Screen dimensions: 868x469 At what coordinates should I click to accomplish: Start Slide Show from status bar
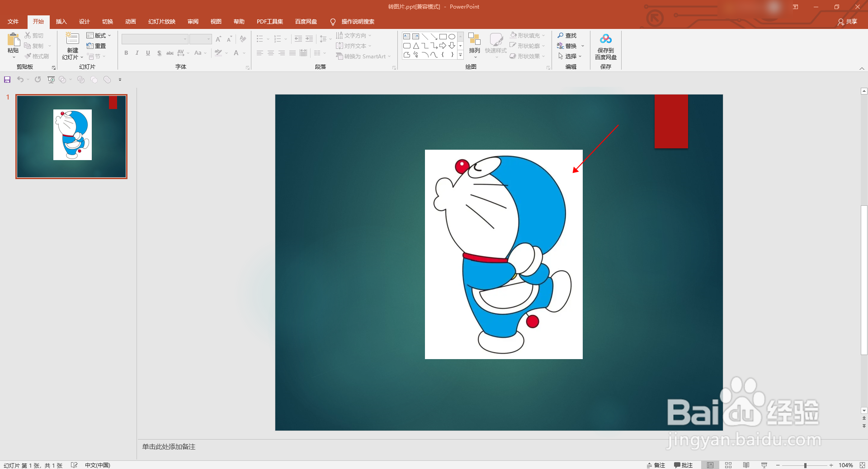pyautogui.click(x=764, y=465)
